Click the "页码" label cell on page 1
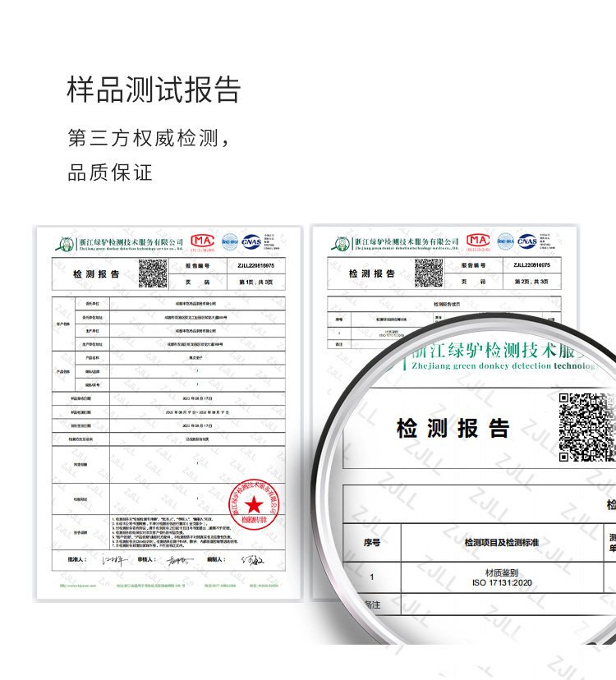Image resolution: width=616 pixels, height=680 pixels. [x=198, y=282]
